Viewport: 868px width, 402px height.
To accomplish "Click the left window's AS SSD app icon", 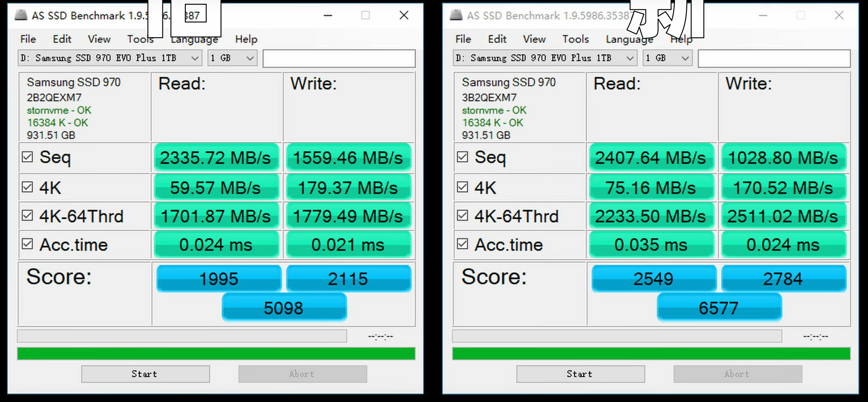I will pyautogui.click(x=21, y=15).
